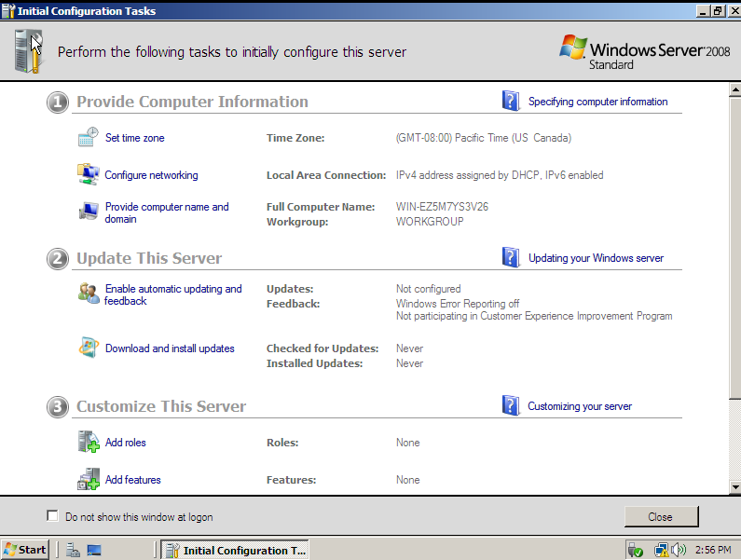Open Server Manager from quick launch
741x560 pixels.
click(73, 550)
